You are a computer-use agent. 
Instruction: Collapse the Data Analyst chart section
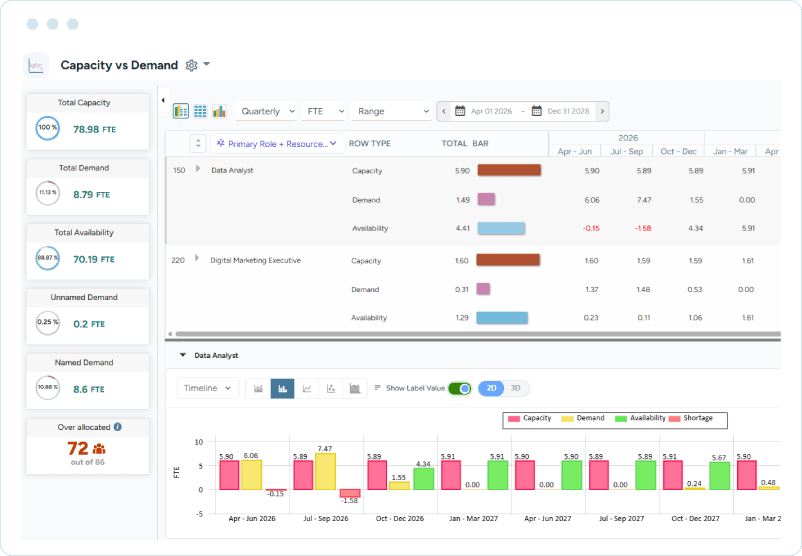(x=183, y=355)
